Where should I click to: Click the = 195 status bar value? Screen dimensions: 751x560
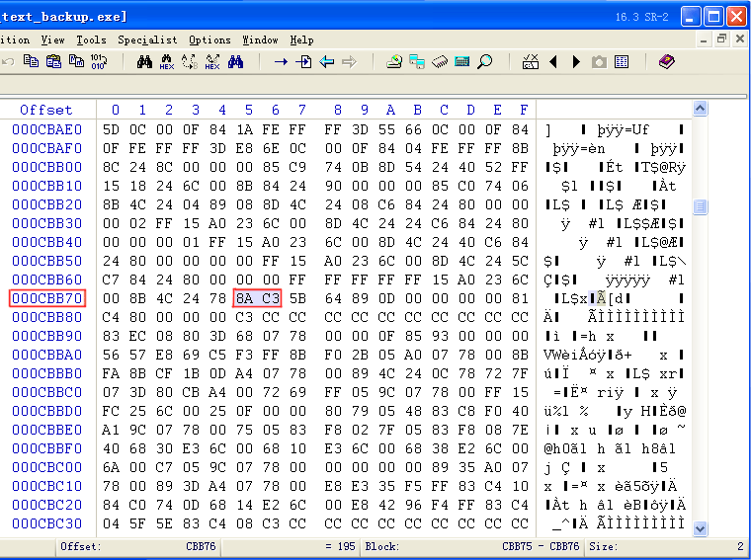(x=340, y=546)
